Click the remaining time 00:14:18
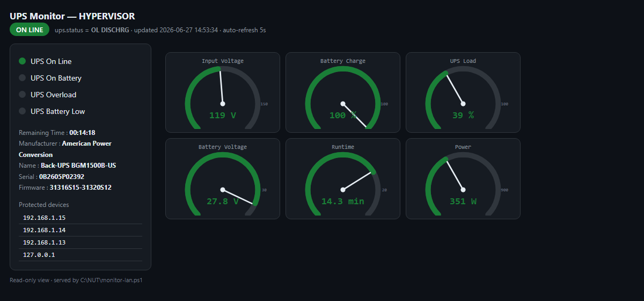 (82, 132)
